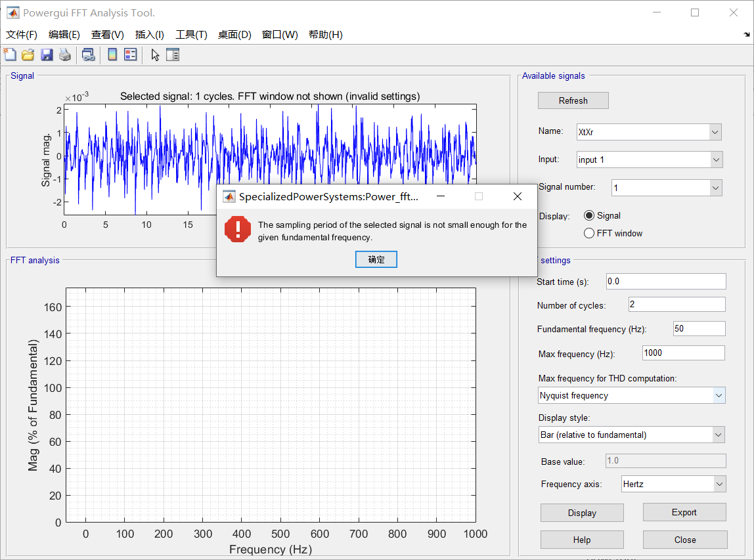Open the 工具(T) menu

191,35
